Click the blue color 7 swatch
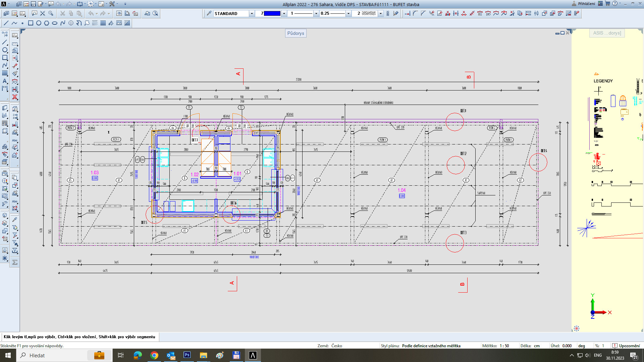The width and height of the screenshot is (644, 362). click(272, 13)
